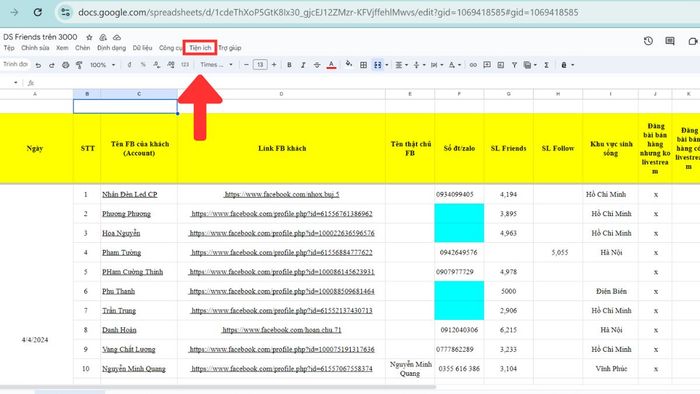Viewport: 700px width, 394px height.
Task: Open the Chỉnh sửa menu
Action: point(35,48)
